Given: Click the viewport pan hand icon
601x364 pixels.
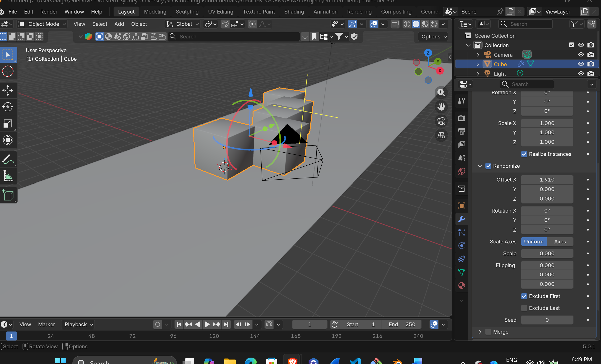Looking at the screenshot, I should pyautogui.click(x=441, y=107).
